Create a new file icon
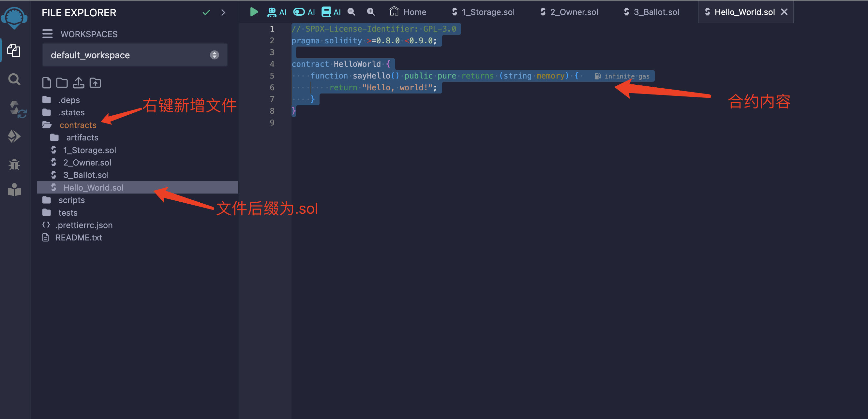868x419 pixels. click(x=47, y=82)
